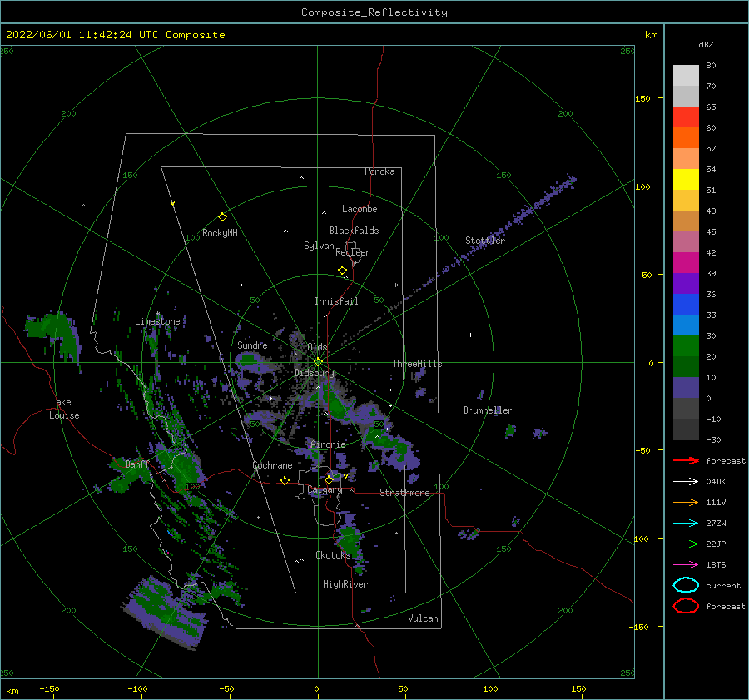Select the Vulcan label
Viewport: 749px width, 700px height.
click(x=423, y=618)
